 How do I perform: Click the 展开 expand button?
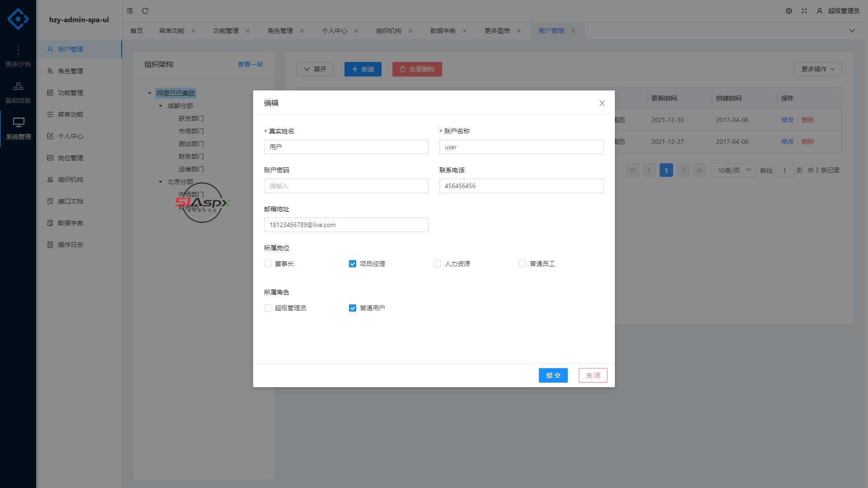(315, 69)
